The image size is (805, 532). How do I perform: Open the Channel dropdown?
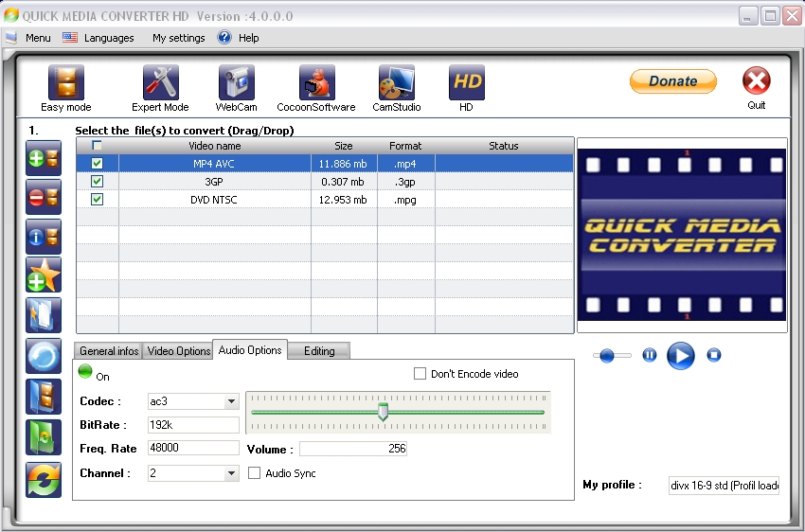(x=231, y=473)
